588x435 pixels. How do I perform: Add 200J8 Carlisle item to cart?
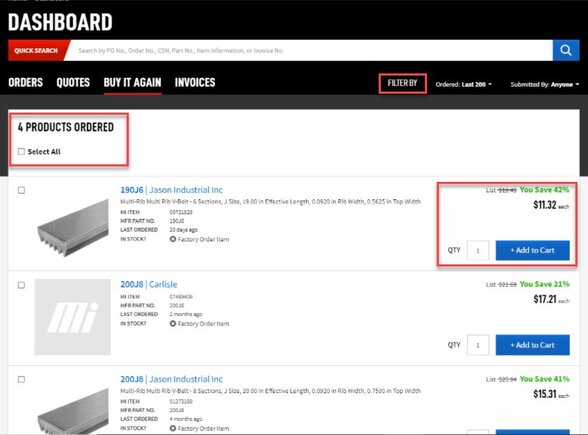[532, 345]
